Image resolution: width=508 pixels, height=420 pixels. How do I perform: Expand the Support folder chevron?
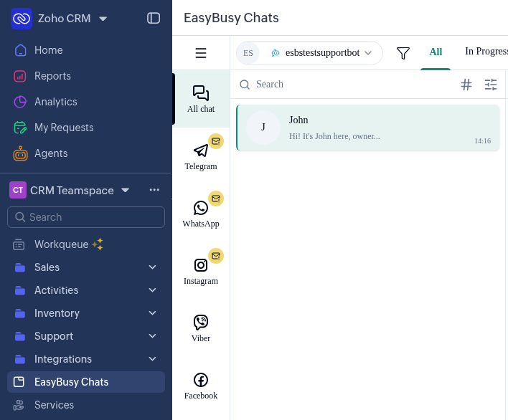[152, 336]
